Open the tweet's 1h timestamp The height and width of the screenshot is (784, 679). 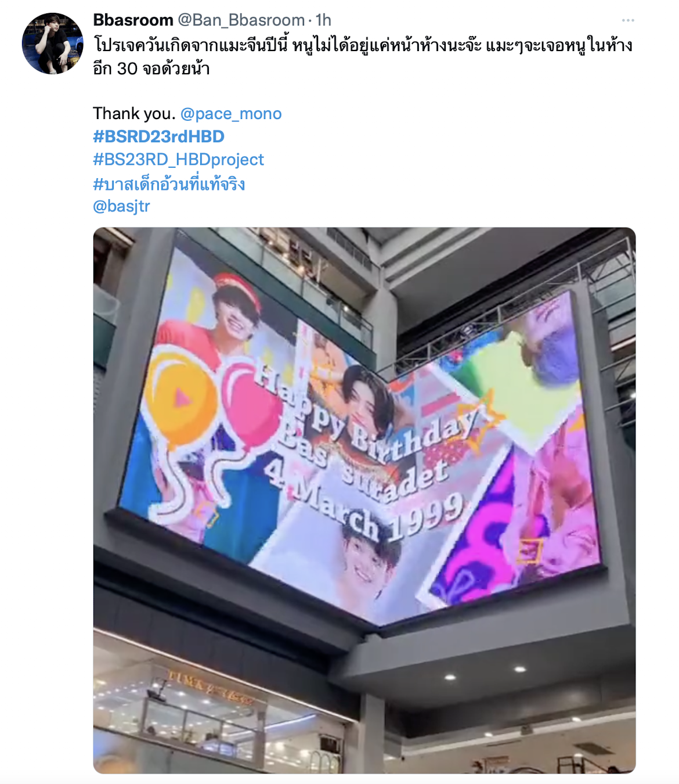pos(323,20)
